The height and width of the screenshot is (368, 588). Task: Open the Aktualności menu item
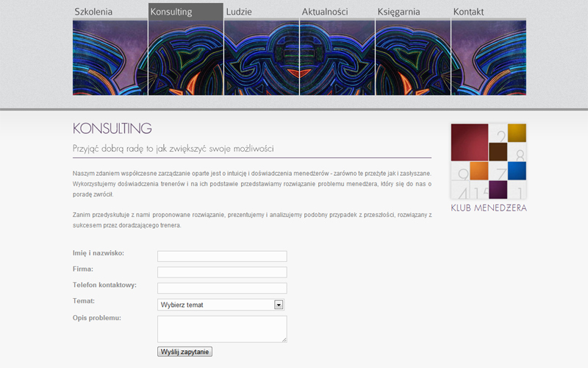pos(325,12)
